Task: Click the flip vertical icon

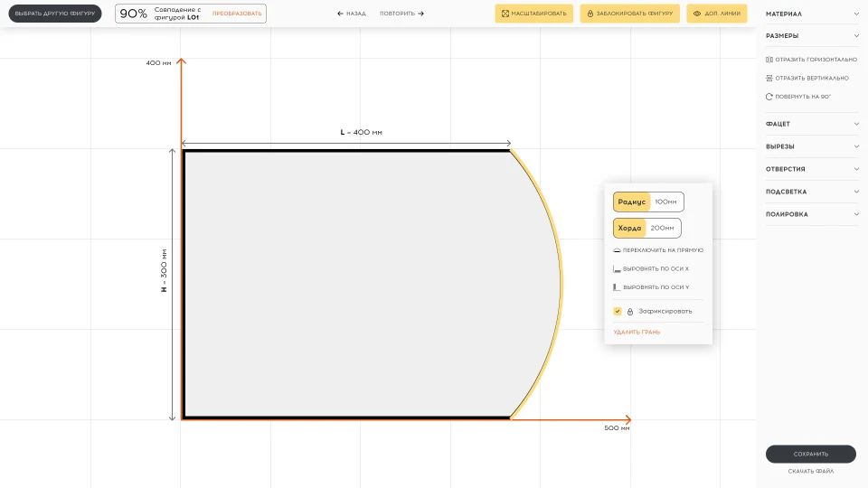Action: [x=769, y=78]
